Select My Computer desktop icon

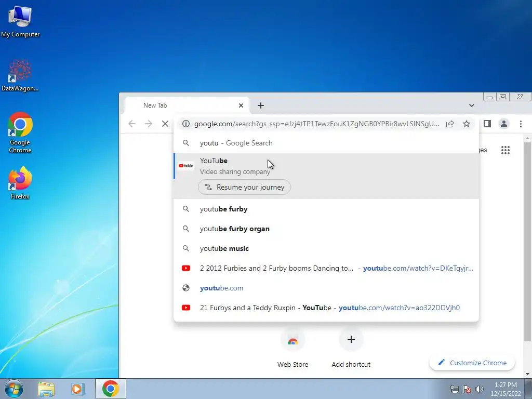pyautogui.click(x=20, y=21)
